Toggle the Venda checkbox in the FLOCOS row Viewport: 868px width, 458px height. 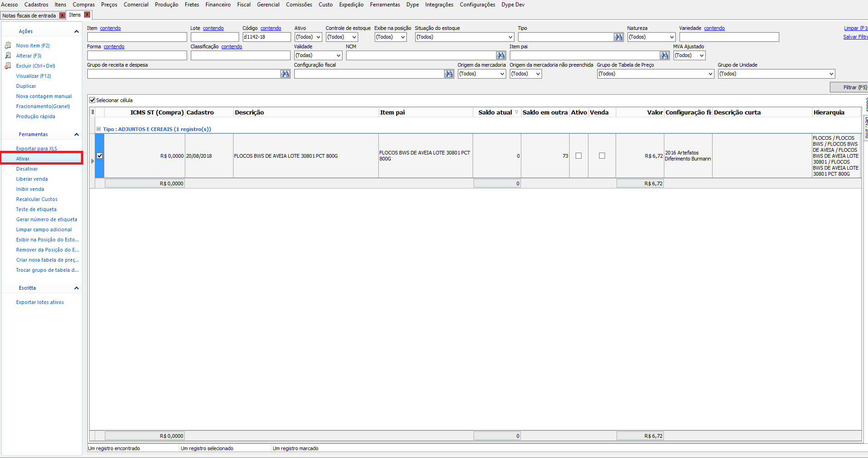pos(602,156)
